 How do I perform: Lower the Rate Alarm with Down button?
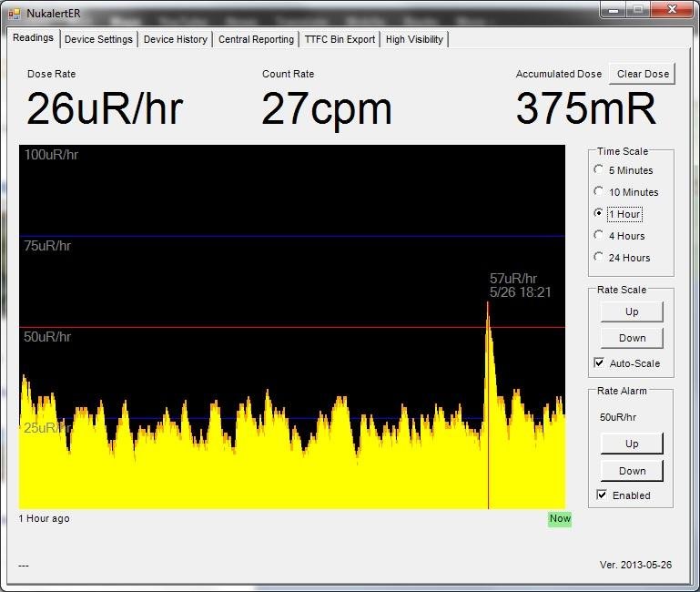point(632,471)
